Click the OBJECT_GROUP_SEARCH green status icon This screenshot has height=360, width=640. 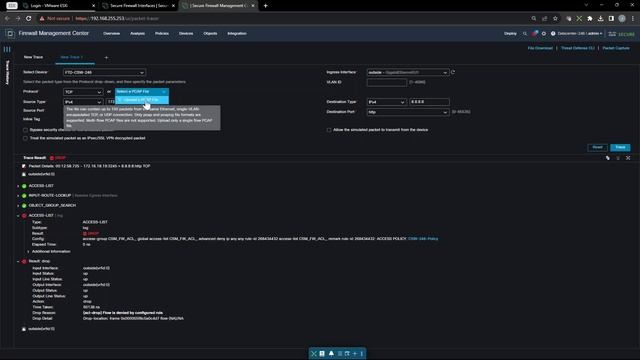[x=24, y=206]
